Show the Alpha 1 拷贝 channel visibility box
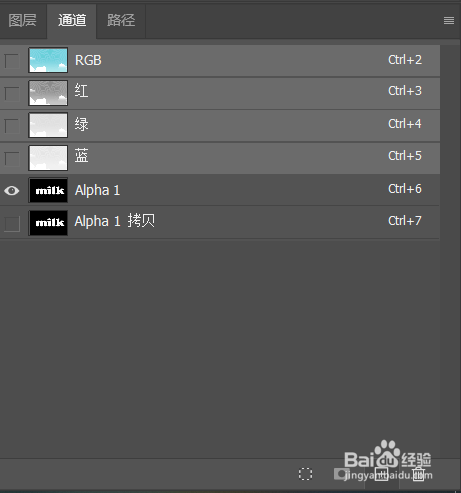The height and width of the screenshot is (493, 461). click(x=12, y=224)
